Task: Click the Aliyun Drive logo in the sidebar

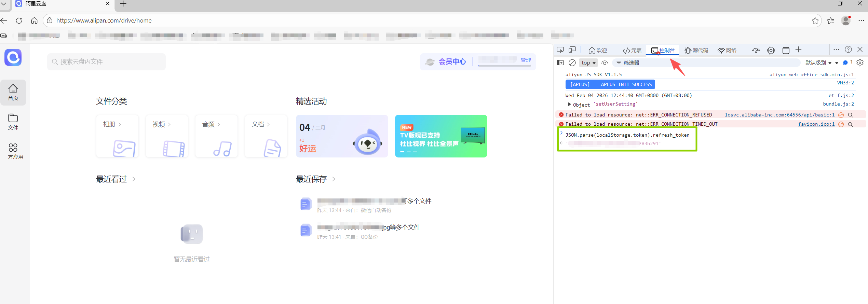Action: pyautogui.click(x=13, y=57)
